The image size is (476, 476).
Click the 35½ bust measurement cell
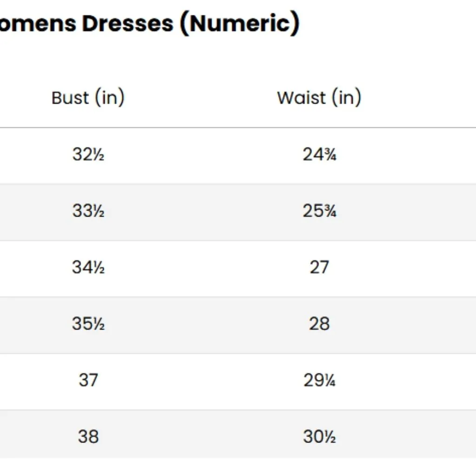[x=88, y=324]
